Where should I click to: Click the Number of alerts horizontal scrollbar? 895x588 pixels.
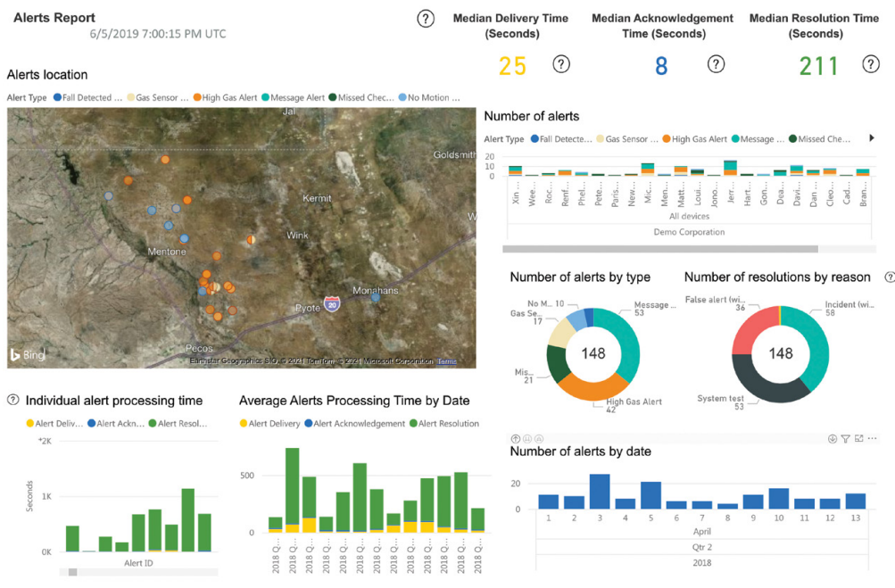tap(660, 249)
